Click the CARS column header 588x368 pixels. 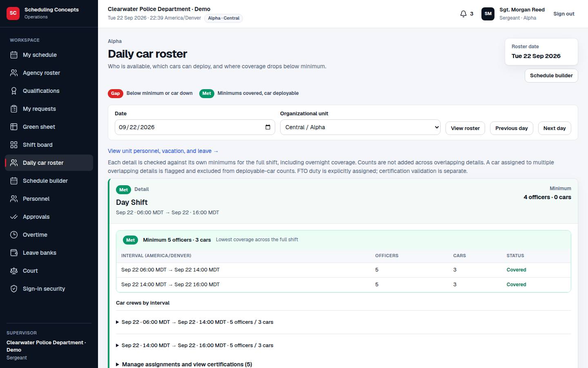tap(459, 256)
